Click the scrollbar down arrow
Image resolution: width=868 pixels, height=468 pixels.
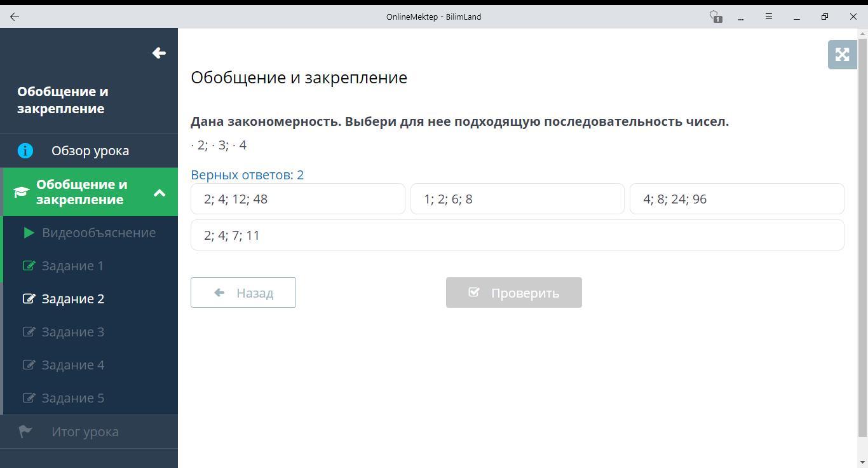[x=862, y=462]
